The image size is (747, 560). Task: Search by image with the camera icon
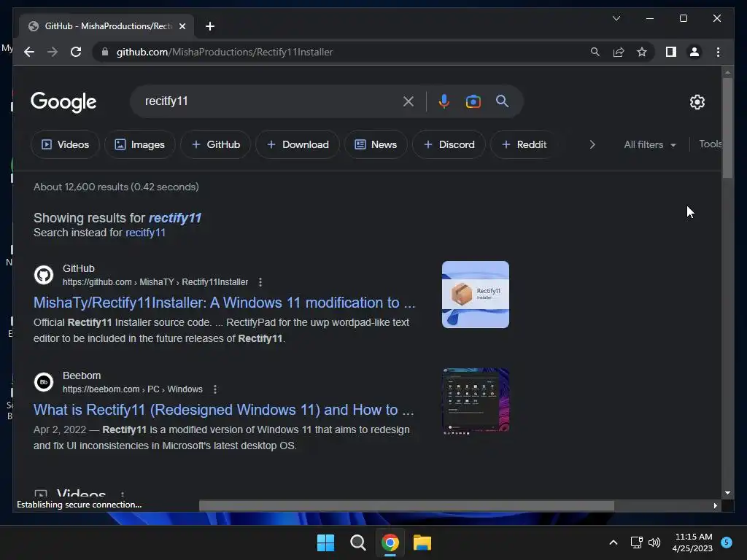coord(473,101)
